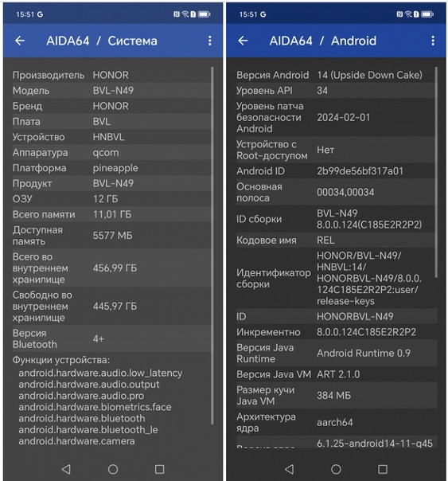Image resolution: width=448 pixels, height=481 pixels.
Task: Tap back arrow in AIDA64 Android screen
Action: (243, 41)
